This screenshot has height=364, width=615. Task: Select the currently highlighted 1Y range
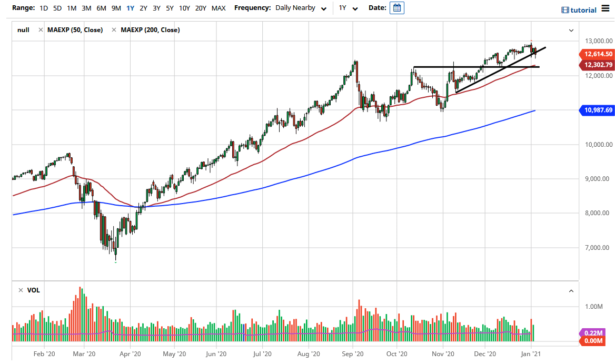coord(131,8)
